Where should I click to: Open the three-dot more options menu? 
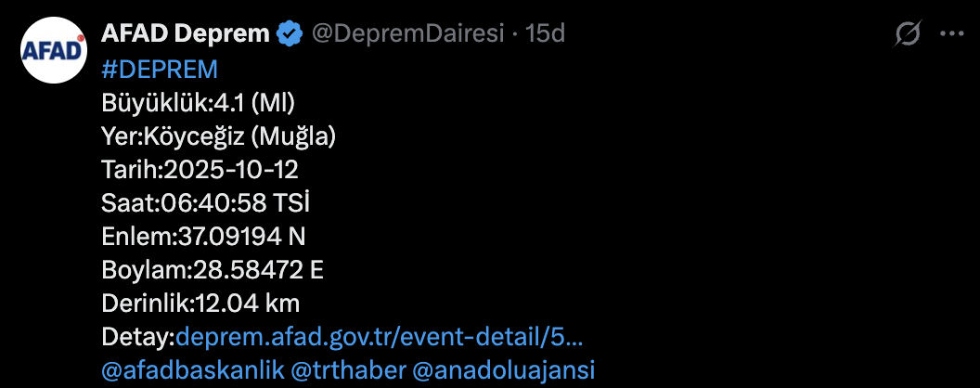click(952, 35)
